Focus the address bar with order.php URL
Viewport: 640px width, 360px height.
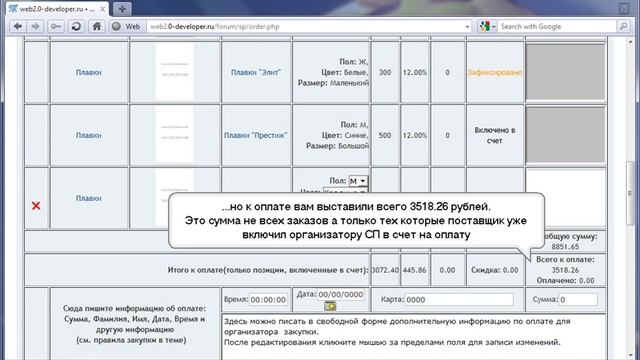[x=305, y=27]
